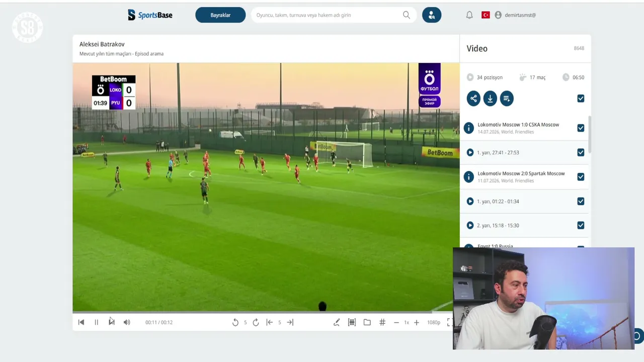
Task: Extend clip end forward by 5
Action: 290,322
